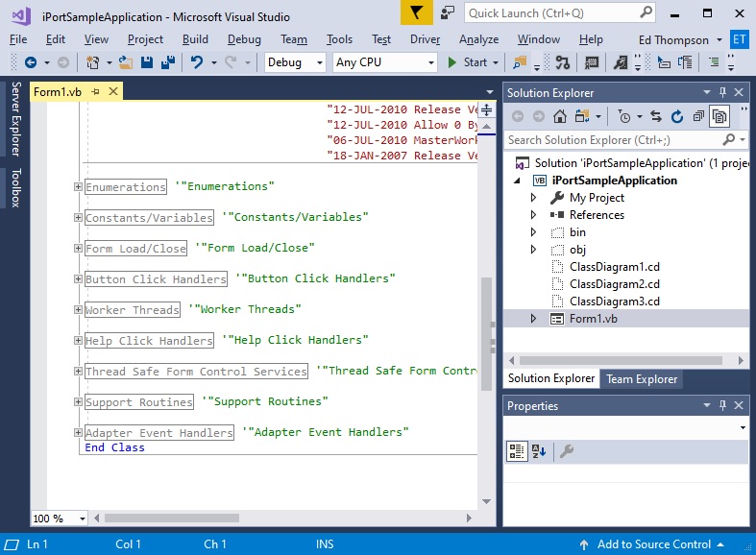This screenshot has width=756, height=555.
Task: Open the Analyze menu
Action: [x=478, y=39]
